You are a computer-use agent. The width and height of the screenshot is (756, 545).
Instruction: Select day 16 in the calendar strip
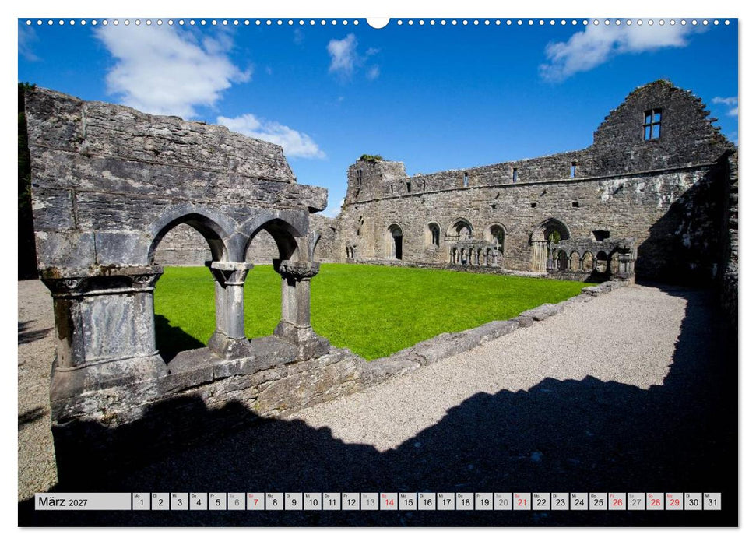(427, 501)
